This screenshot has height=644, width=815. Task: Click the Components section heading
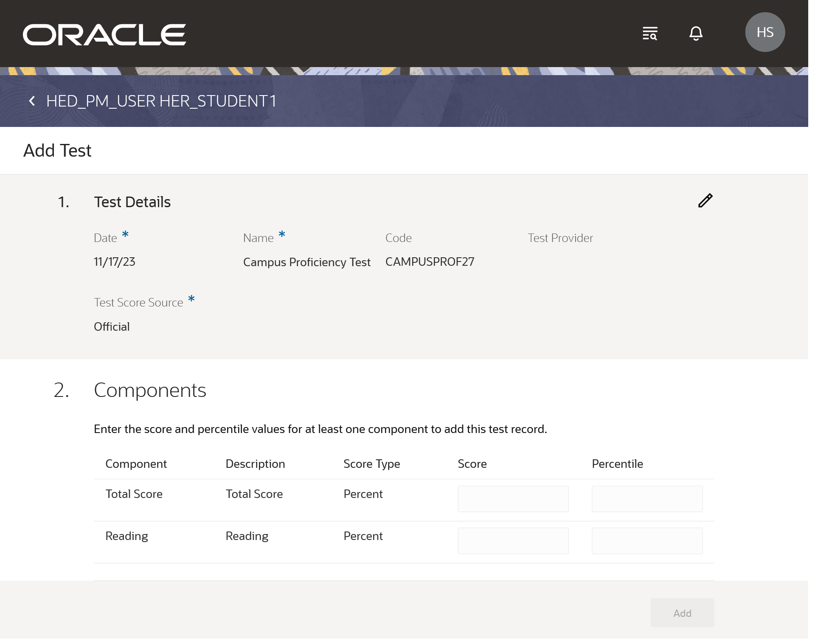(150, 390)
